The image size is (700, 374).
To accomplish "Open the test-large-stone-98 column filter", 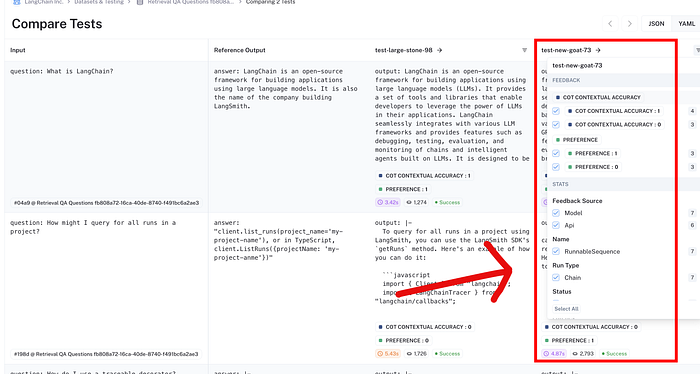I will [x=525, y=50].
